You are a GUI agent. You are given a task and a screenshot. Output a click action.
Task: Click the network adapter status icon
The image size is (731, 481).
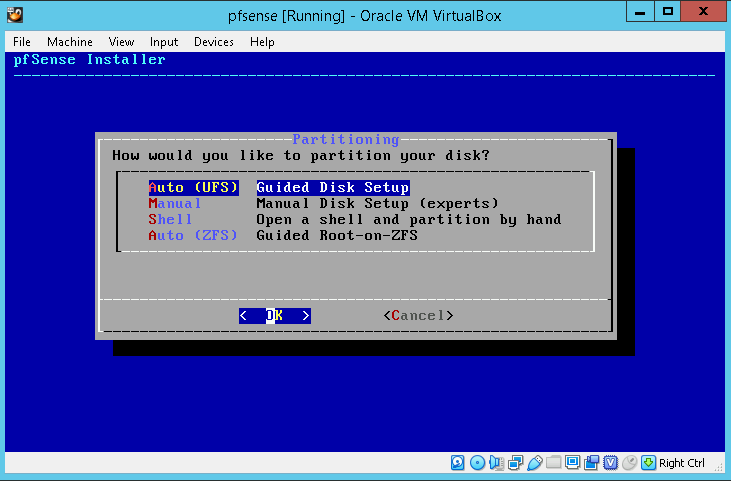click(515, 463)
